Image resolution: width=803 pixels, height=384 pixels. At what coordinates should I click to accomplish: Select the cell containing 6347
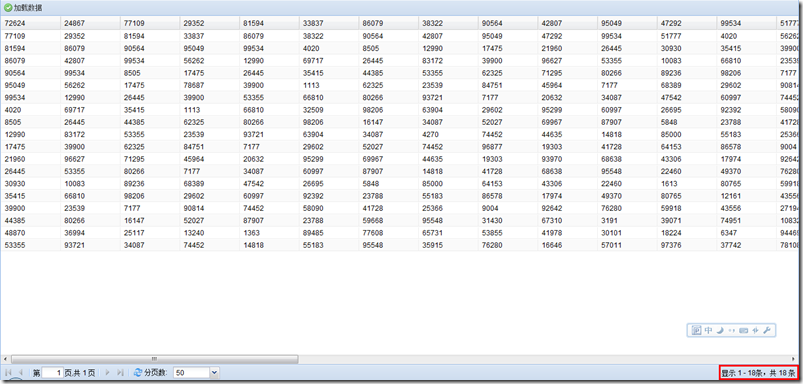(x=747, y=233)
